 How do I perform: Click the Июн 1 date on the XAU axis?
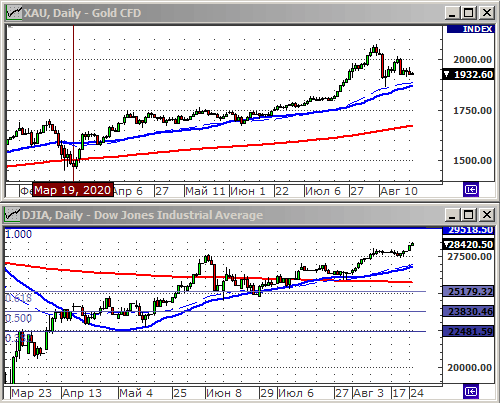click(x=248, y=191)
